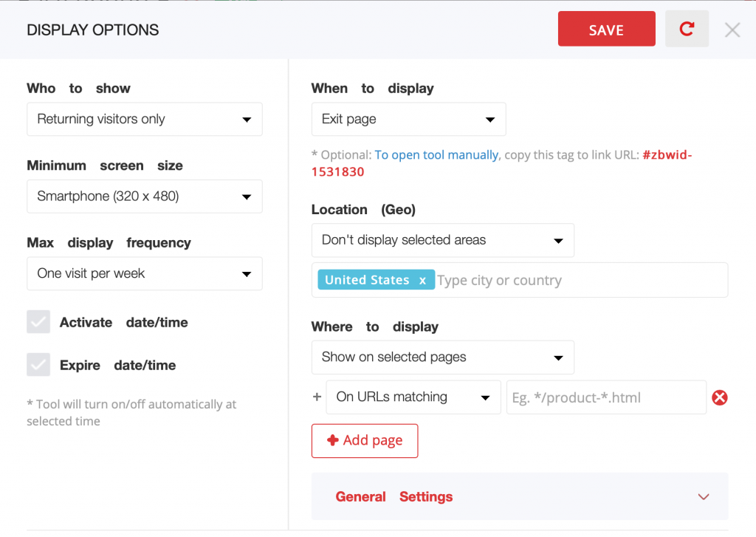Remove the United States location tag

[x=422, y=281]
